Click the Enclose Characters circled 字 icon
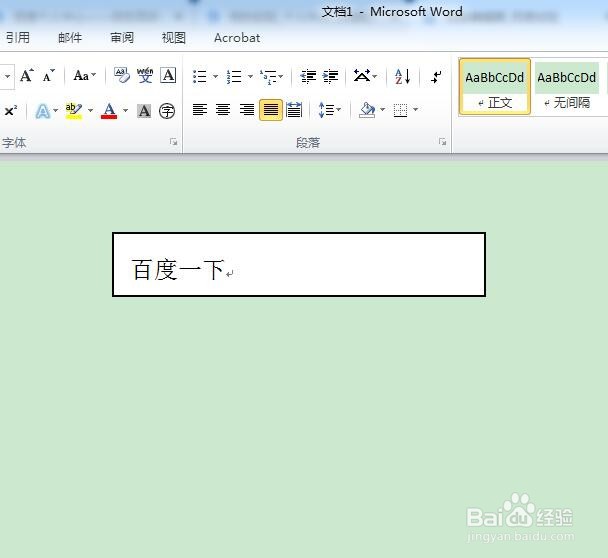The height and width of the screenshot is (558, 608). click(167, 111)
